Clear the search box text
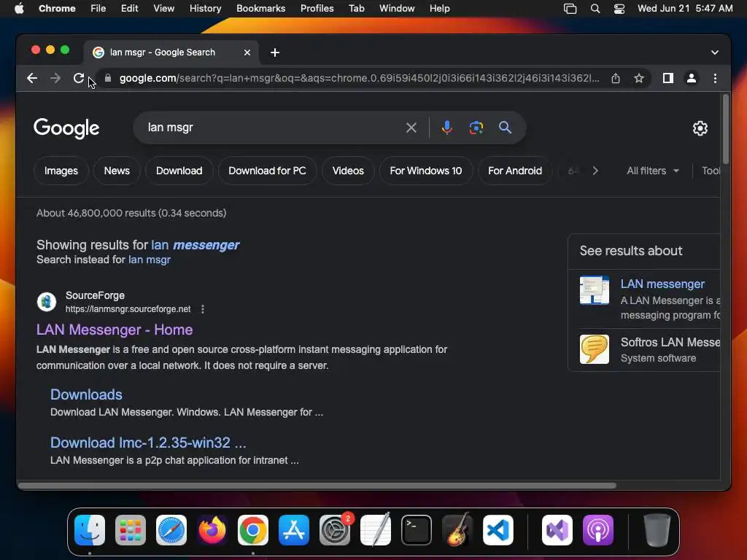The height and width of the screenshot is (560, 747). 411,128
